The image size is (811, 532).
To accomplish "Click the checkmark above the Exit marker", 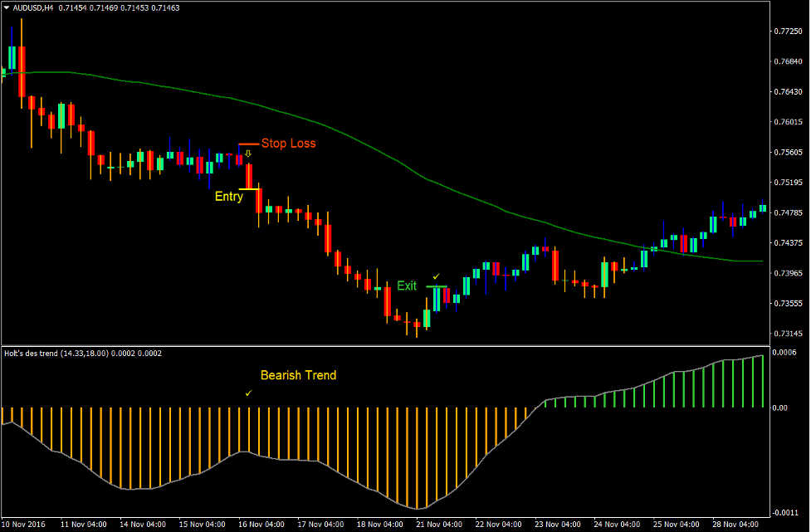I will [x=435, y=275].
